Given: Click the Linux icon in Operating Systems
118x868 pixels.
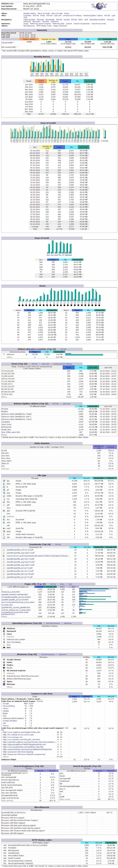Looking at the screenshot, I should tap(4, 634).
